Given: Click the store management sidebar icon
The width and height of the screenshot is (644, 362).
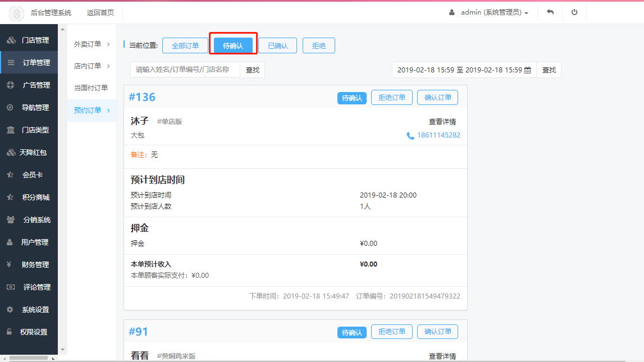Looking at the screenshot, I should point(11,40).
